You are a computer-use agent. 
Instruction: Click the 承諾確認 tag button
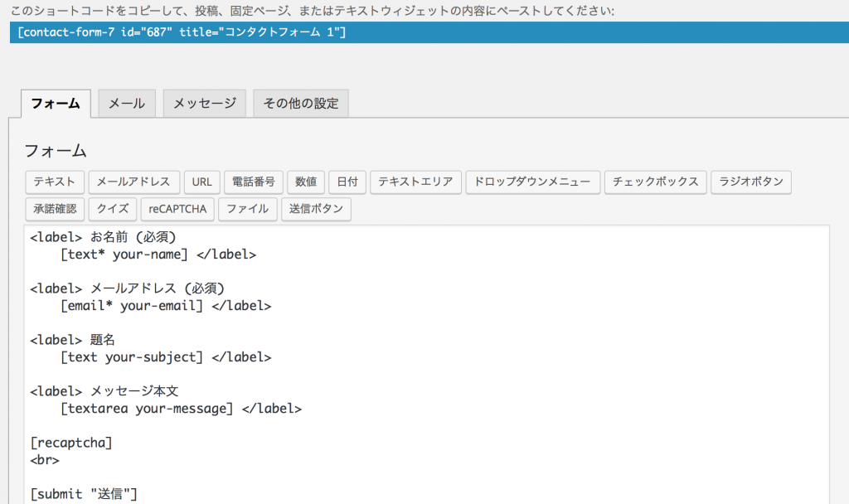click(x=55, y=209)
